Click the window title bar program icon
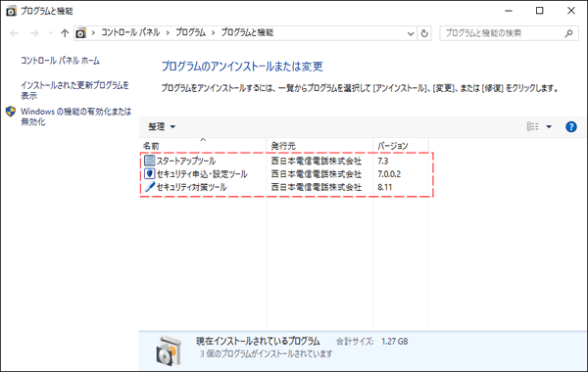This screenshot has width=588, height=372. point(11,11)
